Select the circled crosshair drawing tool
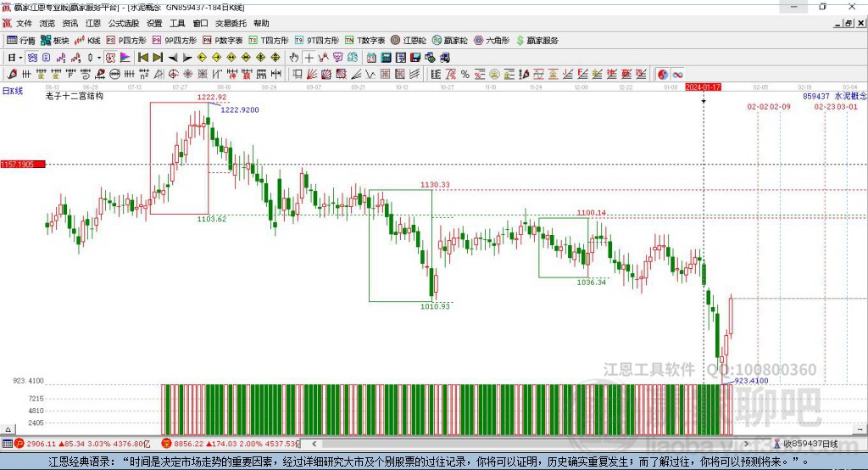This screenshot has width=868, height=470. click(173, 75)
